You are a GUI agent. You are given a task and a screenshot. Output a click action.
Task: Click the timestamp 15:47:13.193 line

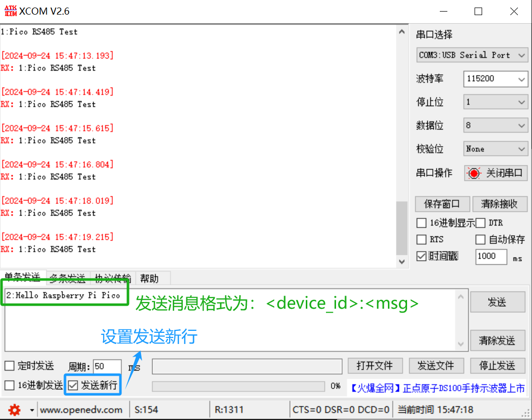(57, 55)
